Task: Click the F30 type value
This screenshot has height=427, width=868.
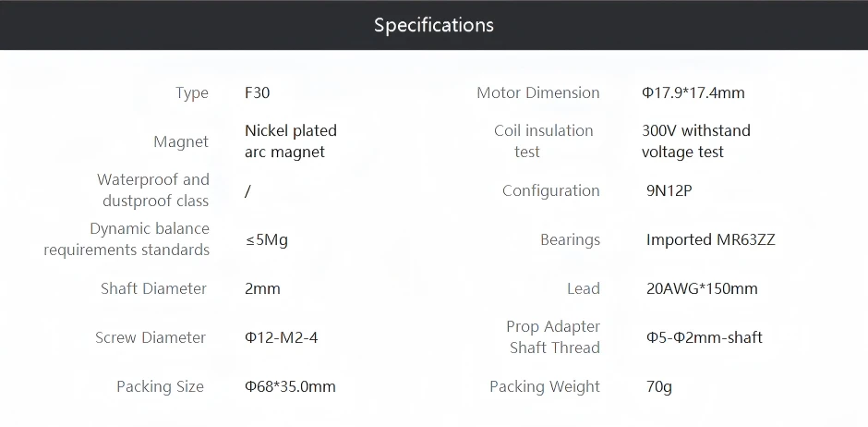Action: [257, 92]
